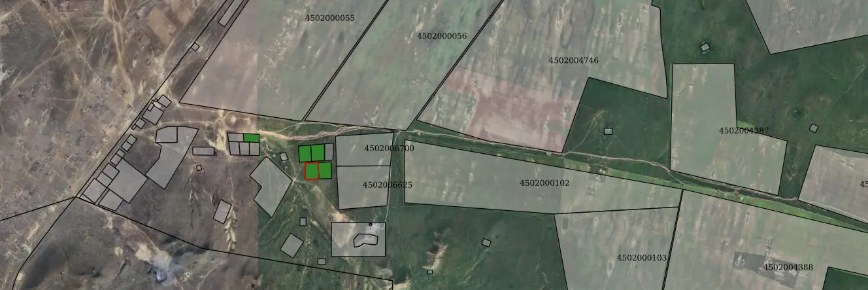Viewport: 868px width, 290px height.
Task: Click parcel labeled 4502006700
Action: coord(363,150)
